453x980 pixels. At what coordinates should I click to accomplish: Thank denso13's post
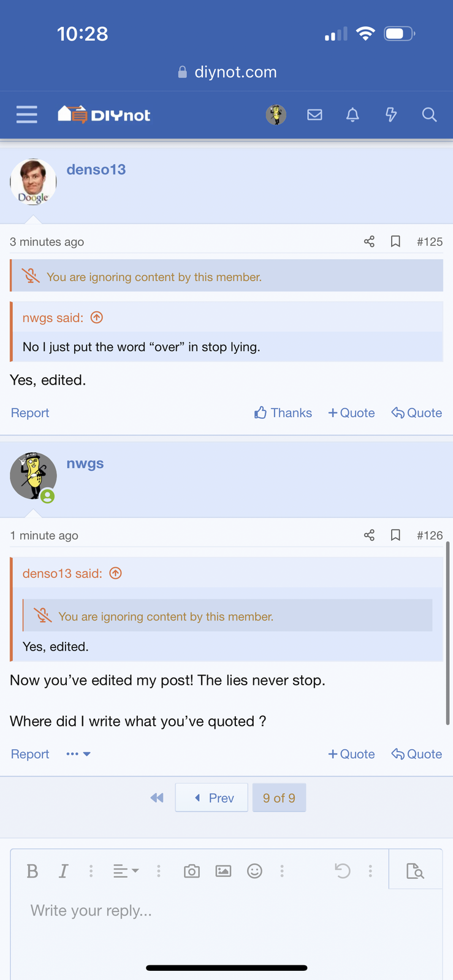pos(283,413)
